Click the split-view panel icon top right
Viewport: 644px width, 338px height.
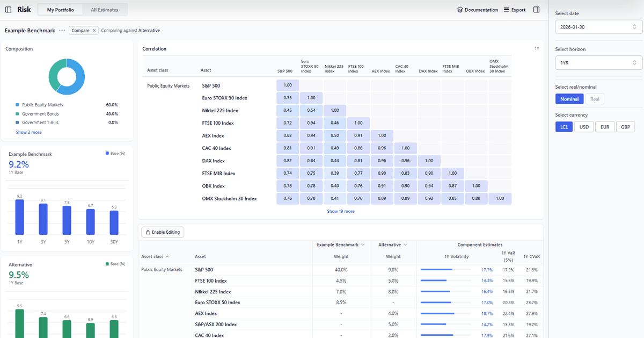(x=536, y=9)
